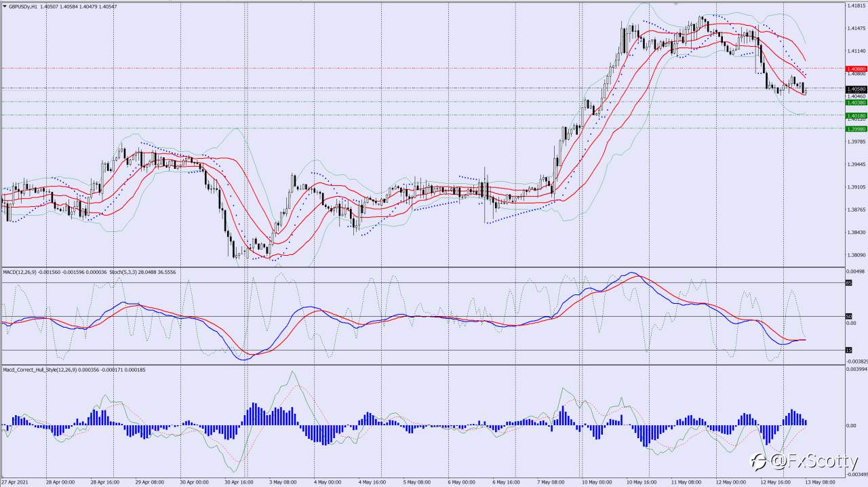
Task: Click the 1.39105 value on price axis
Action: [x=855, y=187]
